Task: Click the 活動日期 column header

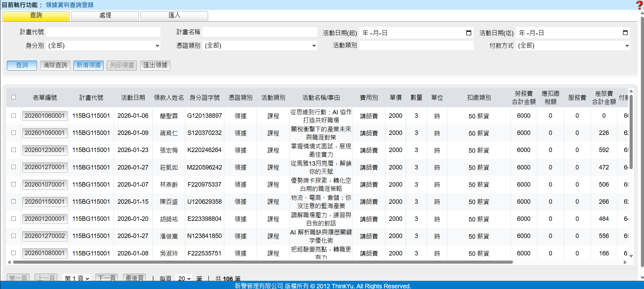Action: click(133, 98)
